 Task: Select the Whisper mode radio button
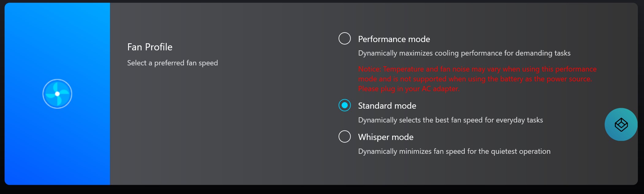345,137
